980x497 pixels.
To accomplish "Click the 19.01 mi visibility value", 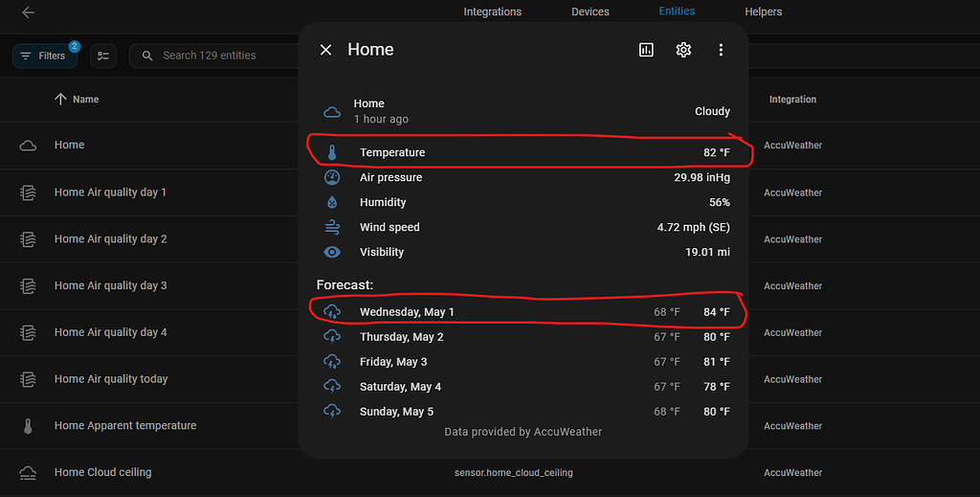I will [x=707, y=252].
